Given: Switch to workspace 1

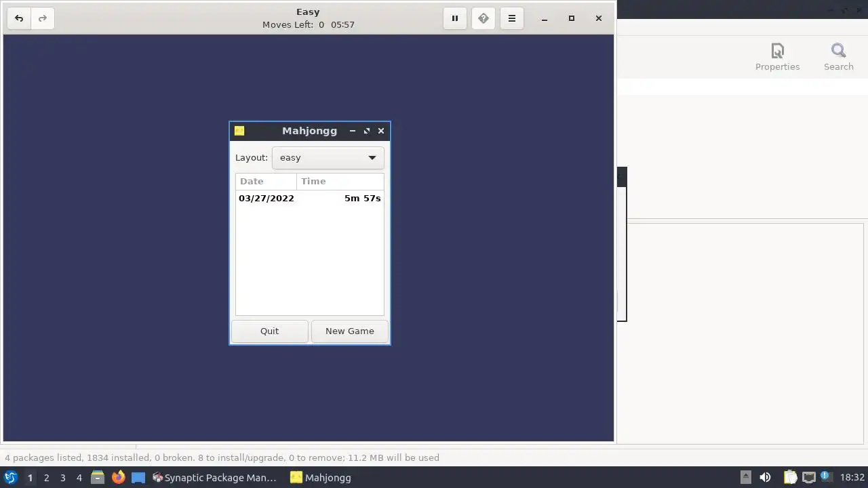Looking at the screenshot, I should (x=30, y=478).
